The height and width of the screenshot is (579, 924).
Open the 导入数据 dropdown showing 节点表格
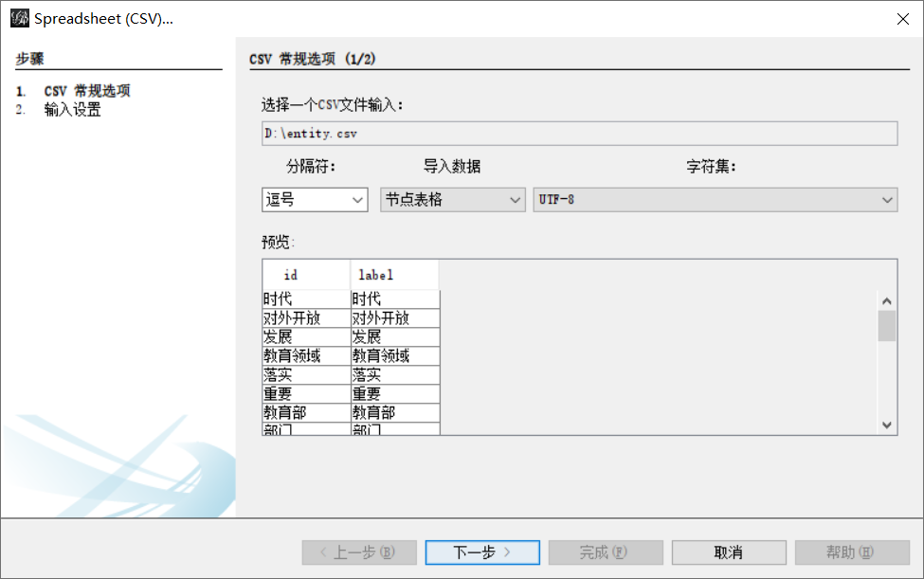pyautogui.click(x=453, y=200)
